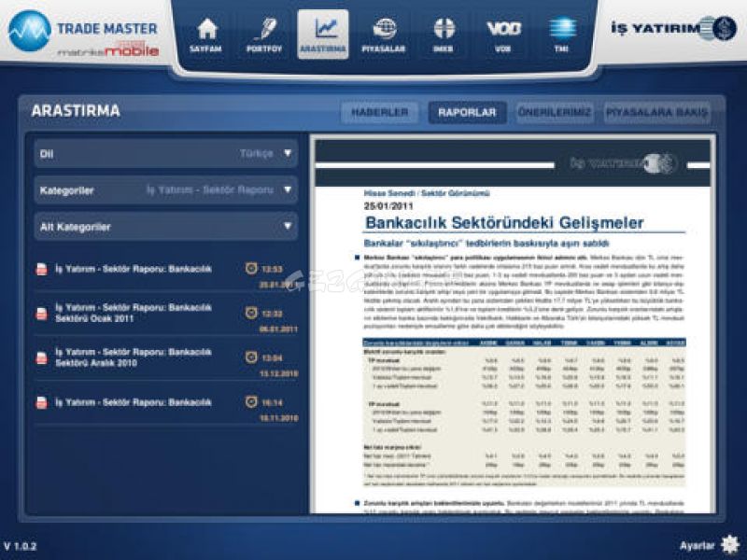This screenshot has width=747, height=560.
Task: Open the Ayarlar gear icon
Action: 730,545
